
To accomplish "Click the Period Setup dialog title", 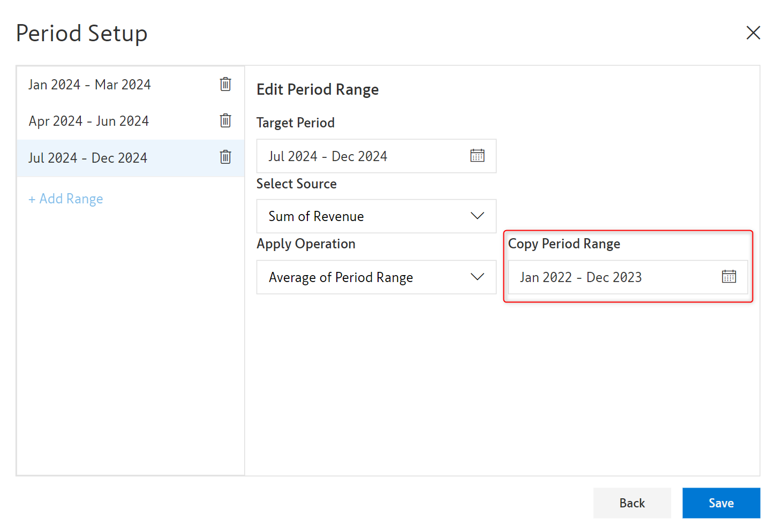I will 82,33.
